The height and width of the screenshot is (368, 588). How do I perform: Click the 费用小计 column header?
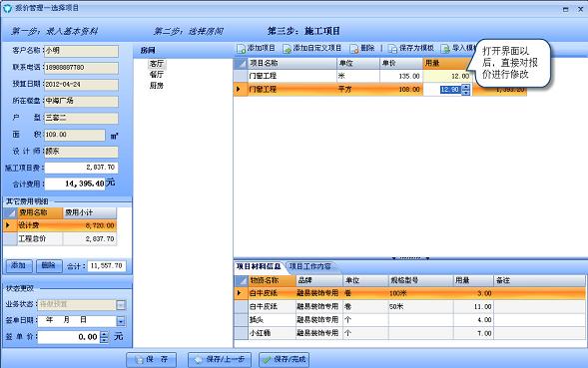90,212
